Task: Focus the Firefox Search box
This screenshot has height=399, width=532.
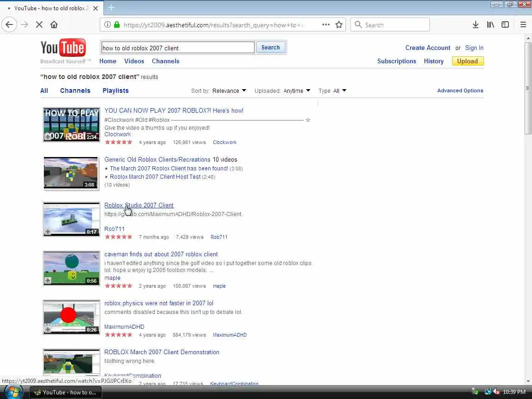Action: (390, 25)
